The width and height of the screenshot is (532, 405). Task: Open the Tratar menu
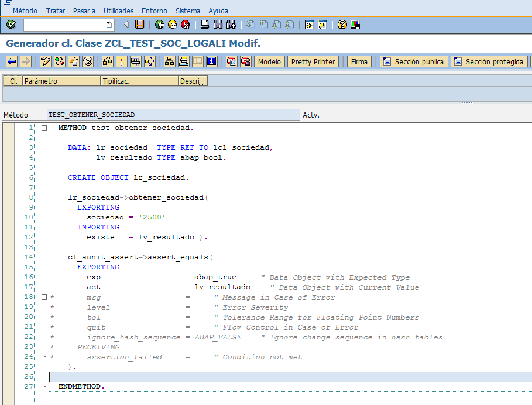(x=55, y=11)
